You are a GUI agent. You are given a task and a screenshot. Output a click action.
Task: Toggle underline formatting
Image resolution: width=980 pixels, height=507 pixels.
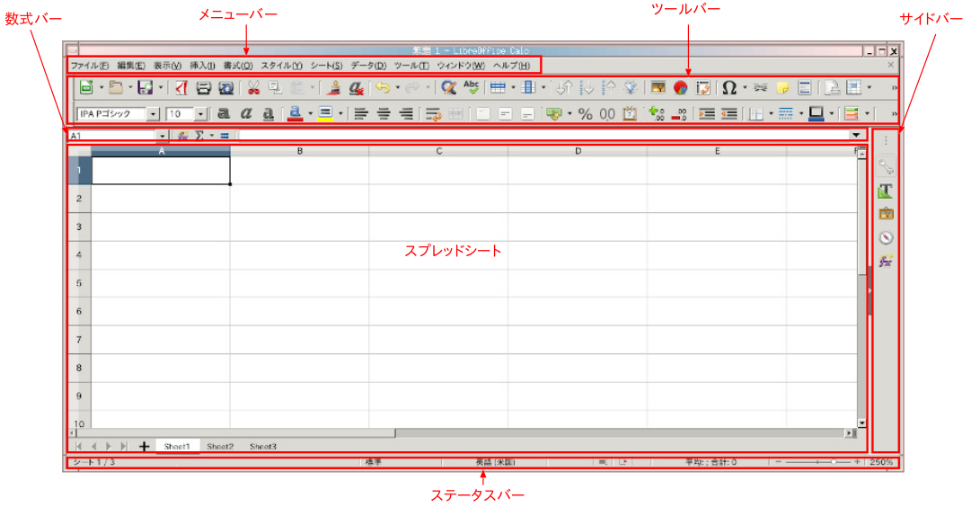pos(268,114)
